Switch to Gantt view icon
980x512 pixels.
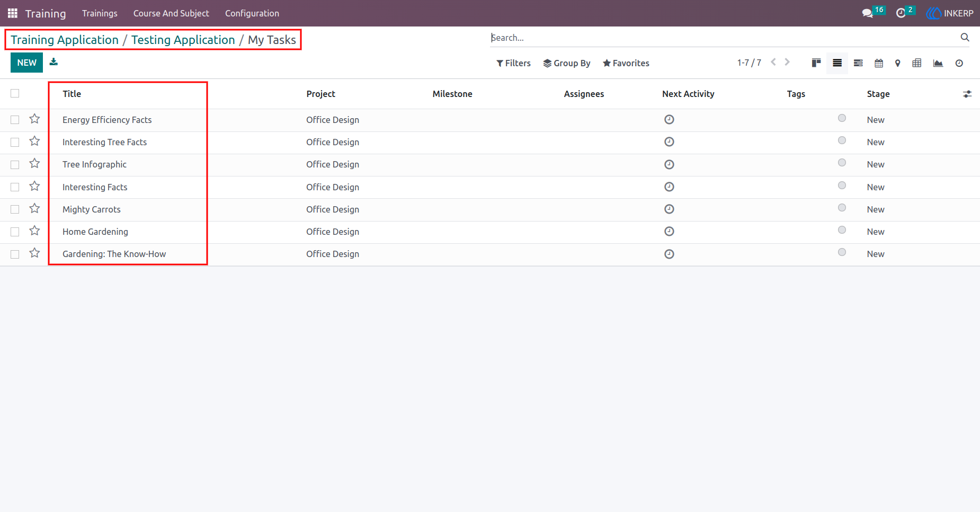(x=858, y=63)
